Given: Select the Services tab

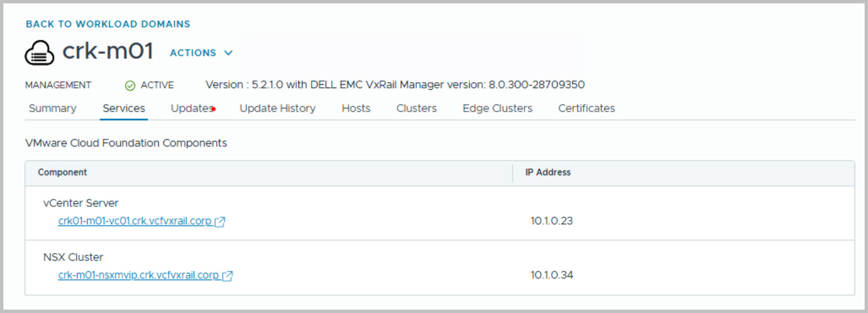Looking at the screenshot, I should click(x=124, y=108).
